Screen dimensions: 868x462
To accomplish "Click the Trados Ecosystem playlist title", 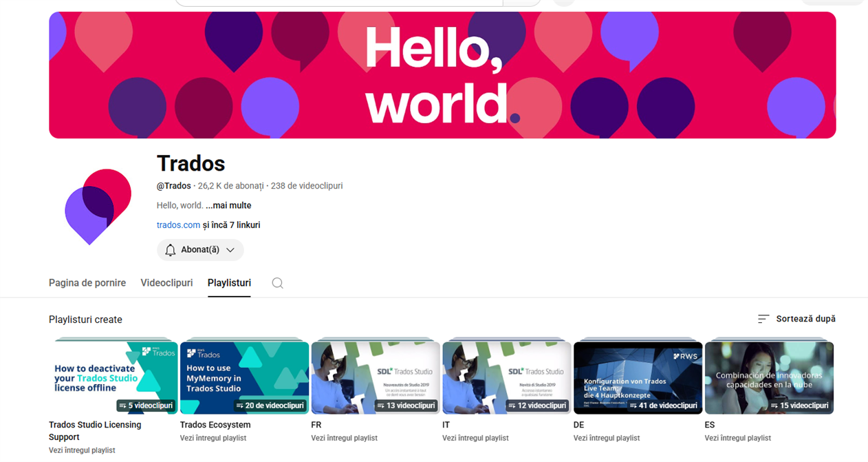I will 215,425.
